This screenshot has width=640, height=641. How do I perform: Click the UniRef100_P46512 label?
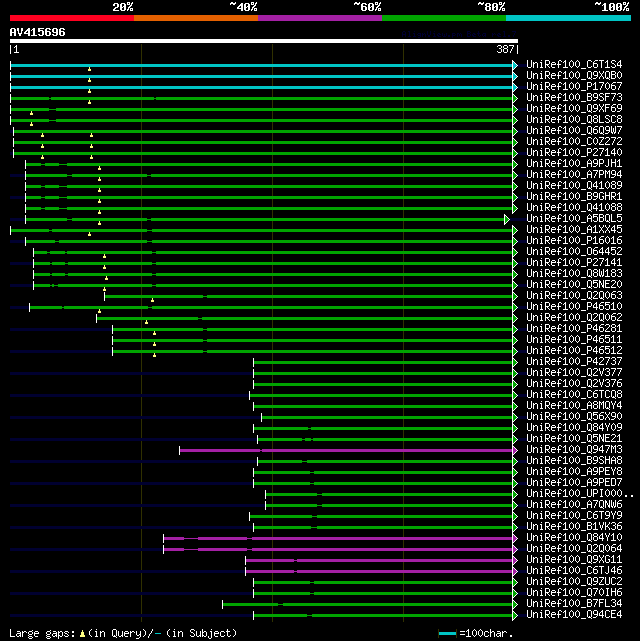pos(574,351)
